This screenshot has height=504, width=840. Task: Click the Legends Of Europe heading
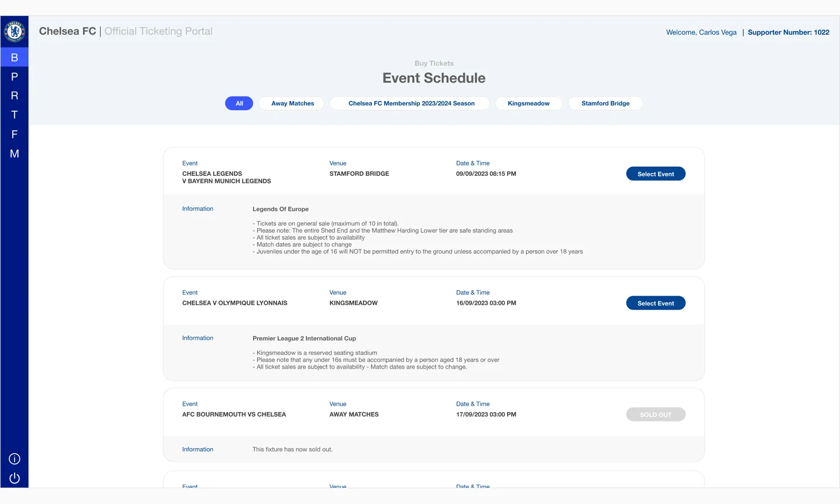click(x=280, y=209)
